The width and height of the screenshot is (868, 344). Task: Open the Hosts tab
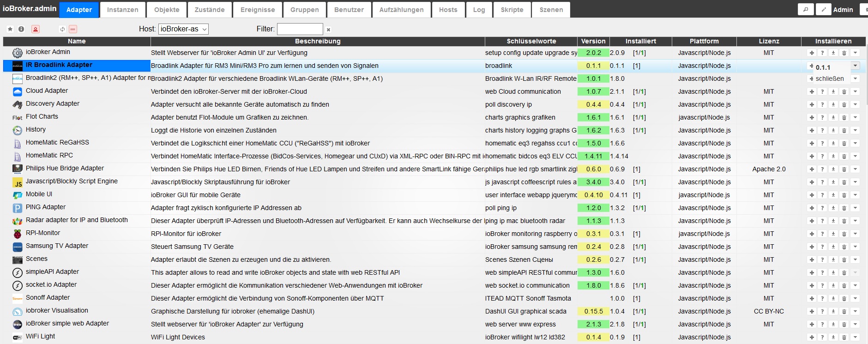coord(448,10)
